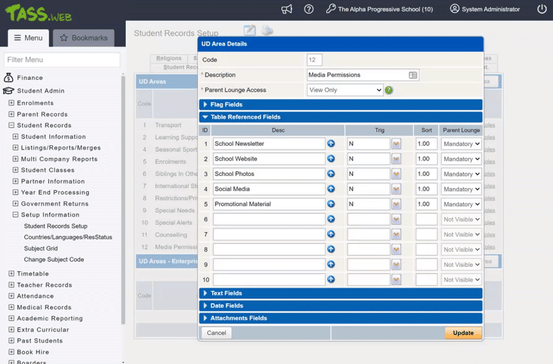Expand the Student Information tree node

click(x=16, y=136)
